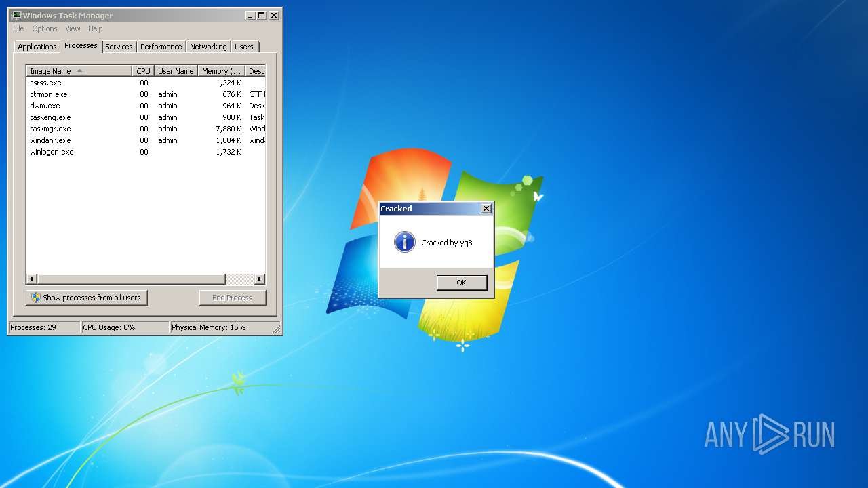Select the windanr.exe process

pyautogui.click(x=146, y=140)
